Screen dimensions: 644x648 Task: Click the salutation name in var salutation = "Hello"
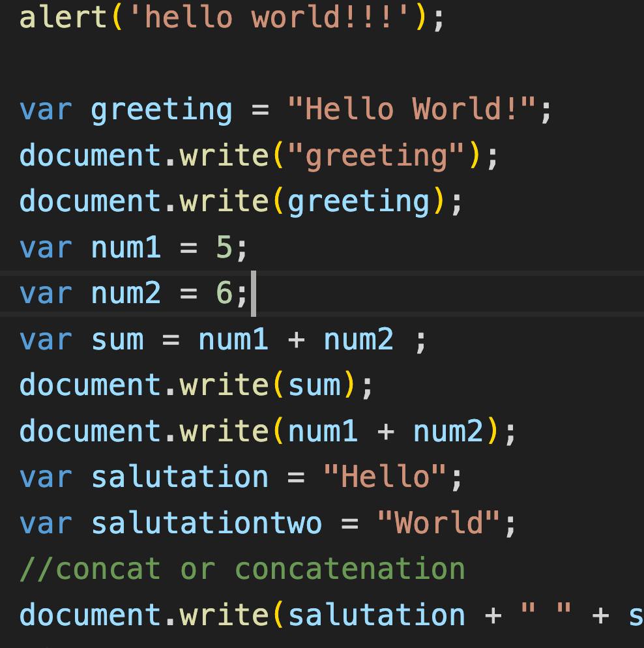click(179, 477)
